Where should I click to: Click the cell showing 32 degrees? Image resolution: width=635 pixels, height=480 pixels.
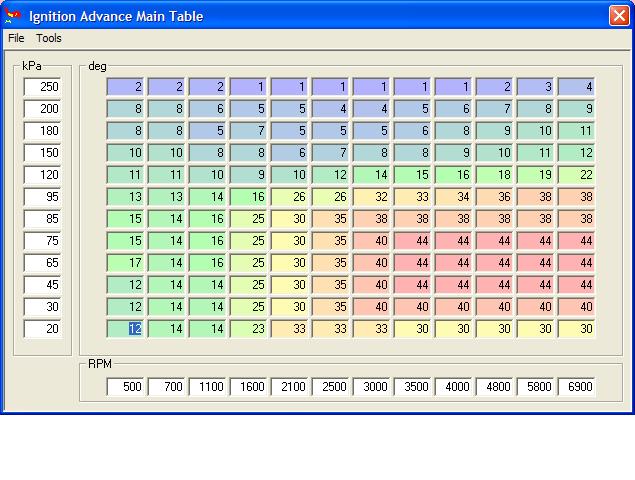[372, 197]
